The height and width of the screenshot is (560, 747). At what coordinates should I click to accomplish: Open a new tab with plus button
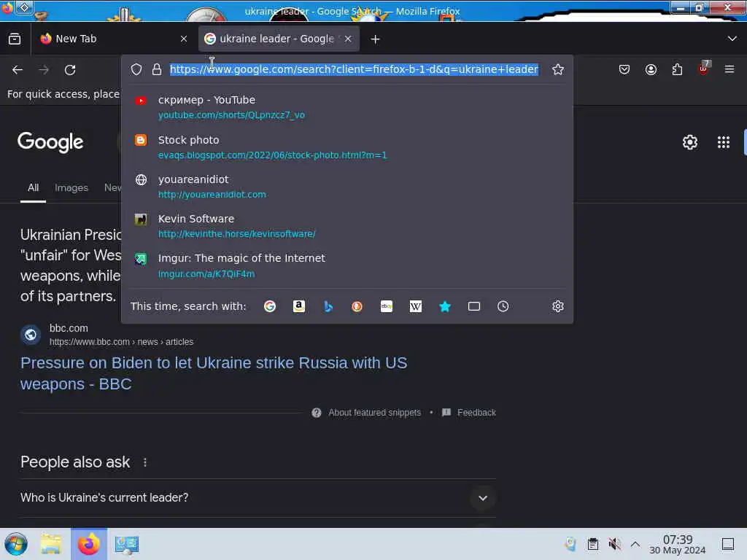coord(376,39)
